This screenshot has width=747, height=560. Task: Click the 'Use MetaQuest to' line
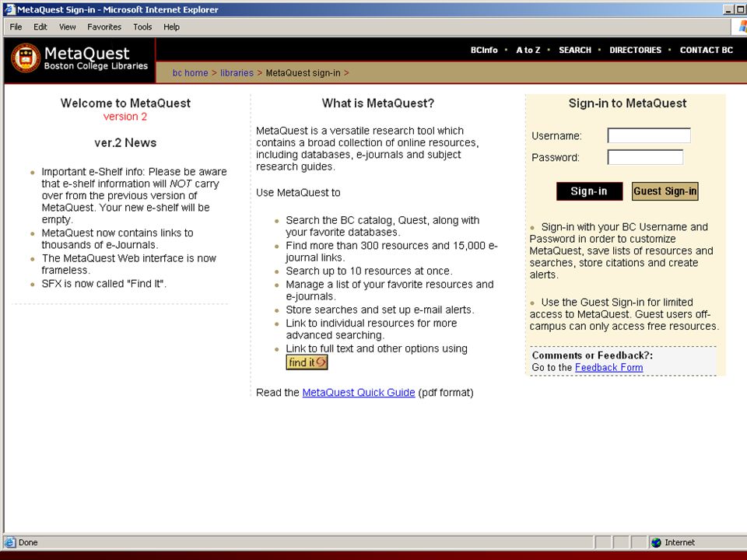(298, 193)
